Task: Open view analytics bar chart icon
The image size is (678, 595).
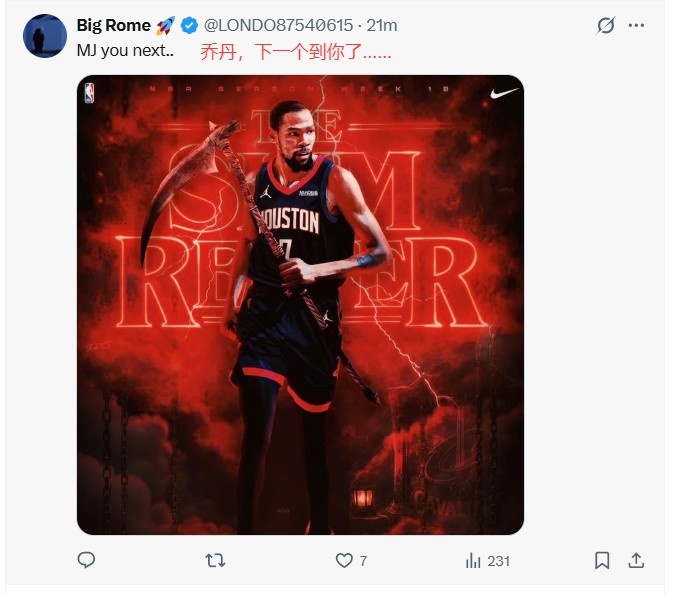Action: tap(473, 561)
